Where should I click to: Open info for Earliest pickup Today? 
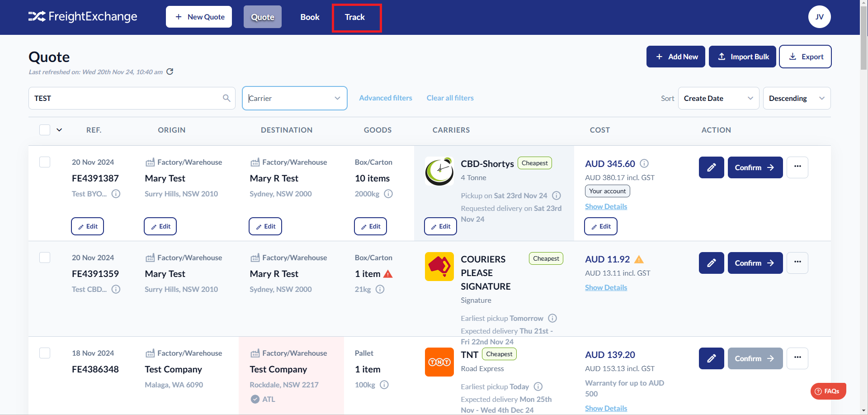538,386
